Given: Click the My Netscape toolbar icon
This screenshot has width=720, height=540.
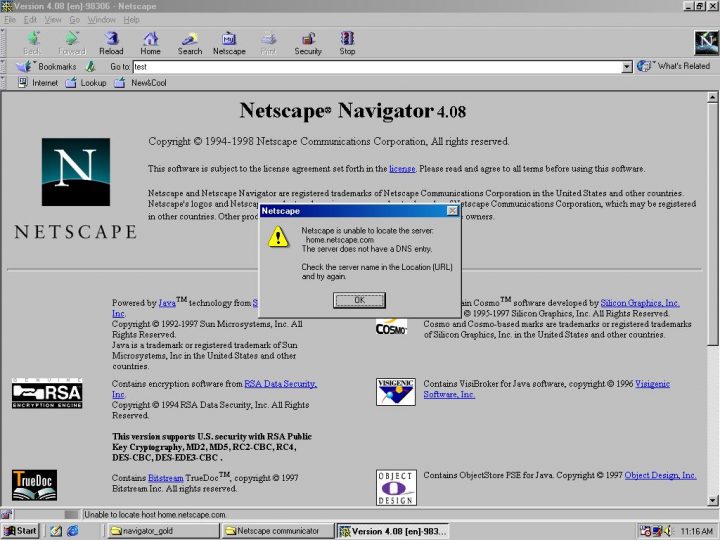Looking at the screenshot, I should (x=229, y=43).
